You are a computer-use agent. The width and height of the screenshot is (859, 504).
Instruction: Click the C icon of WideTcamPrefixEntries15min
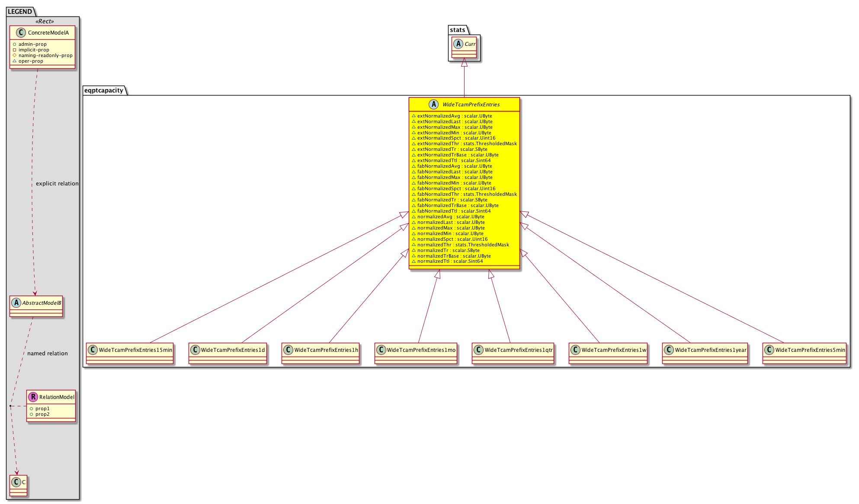(93, 350)
